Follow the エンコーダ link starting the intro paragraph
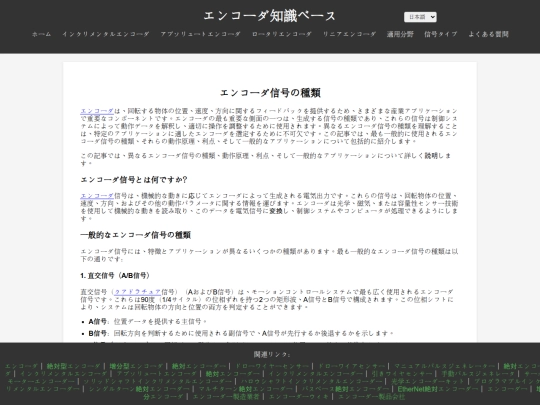Image resolution: width=540 pixels, height=405 pixels. (97, 111)
